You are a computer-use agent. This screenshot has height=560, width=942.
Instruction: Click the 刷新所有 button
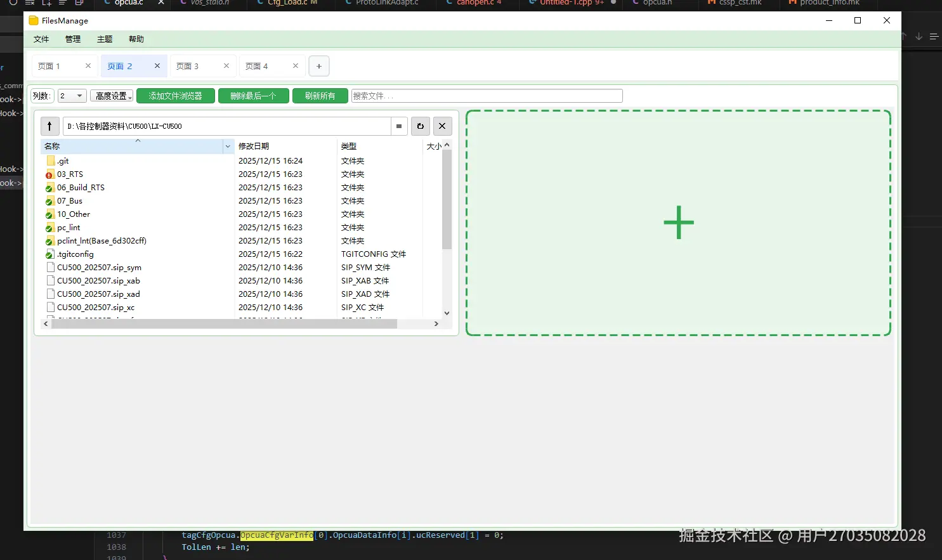click(320, 96)
